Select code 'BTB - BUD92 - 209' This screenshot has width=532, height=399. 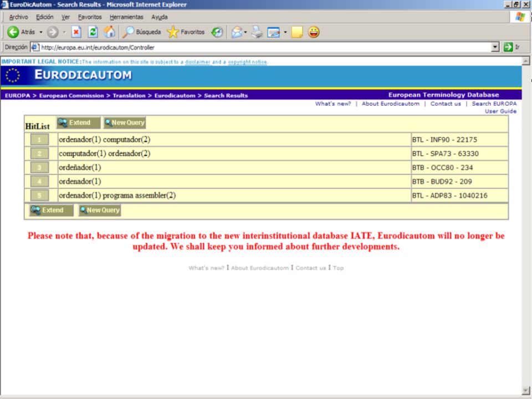[442, 182]
